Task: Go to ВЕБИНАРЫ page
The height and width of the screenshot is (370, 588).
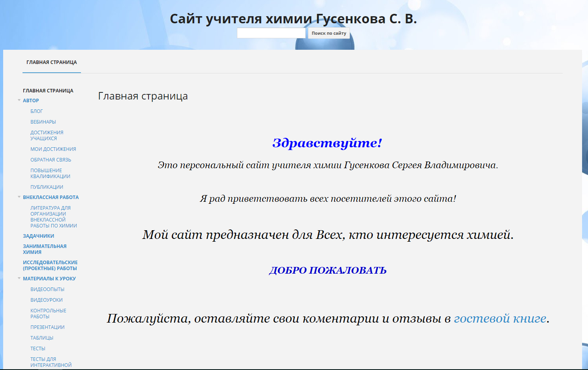Action: coord(43,122)
